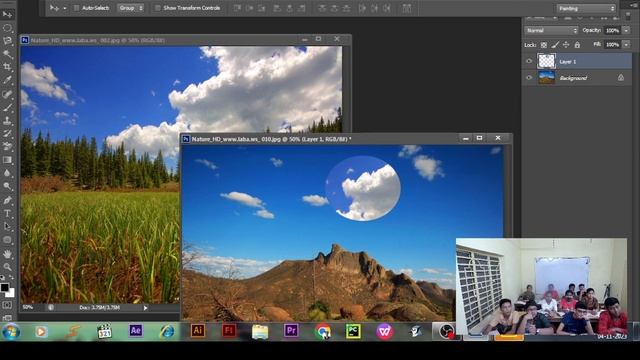Select the Elliptical Marquee tool
The image size is (640, 360).
(7, 28)
